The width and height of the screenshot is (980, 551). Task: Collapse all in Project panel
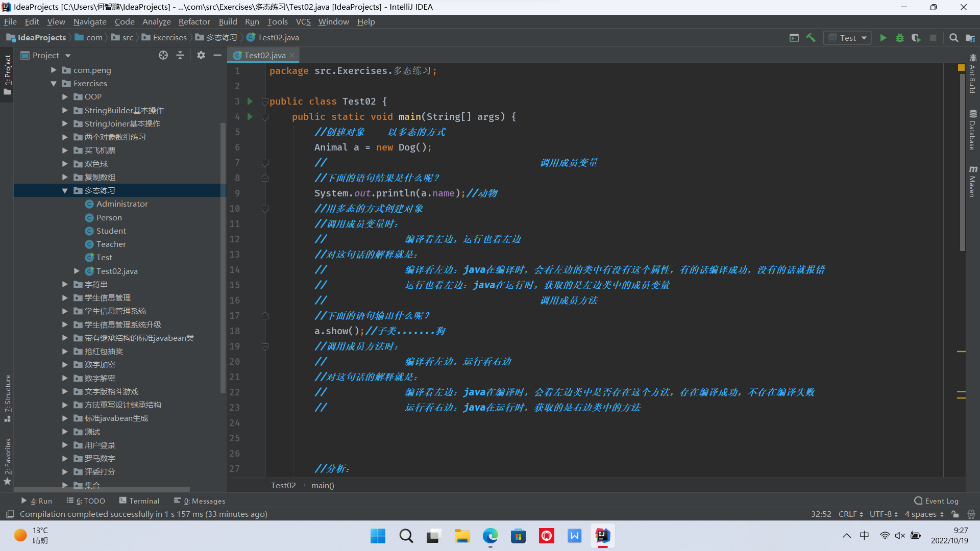tap(180, 55)
